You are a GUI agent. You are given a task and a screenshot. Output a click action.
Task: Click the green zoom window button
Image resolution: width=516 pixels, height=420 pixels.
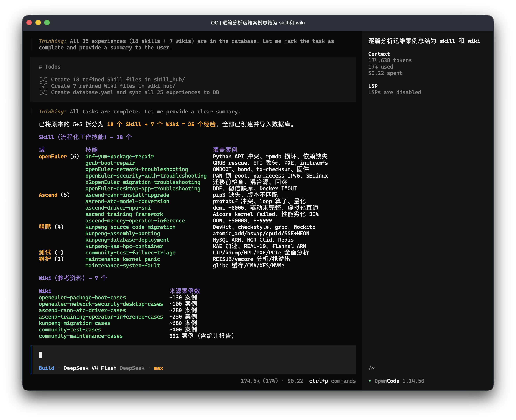[47, 23]
